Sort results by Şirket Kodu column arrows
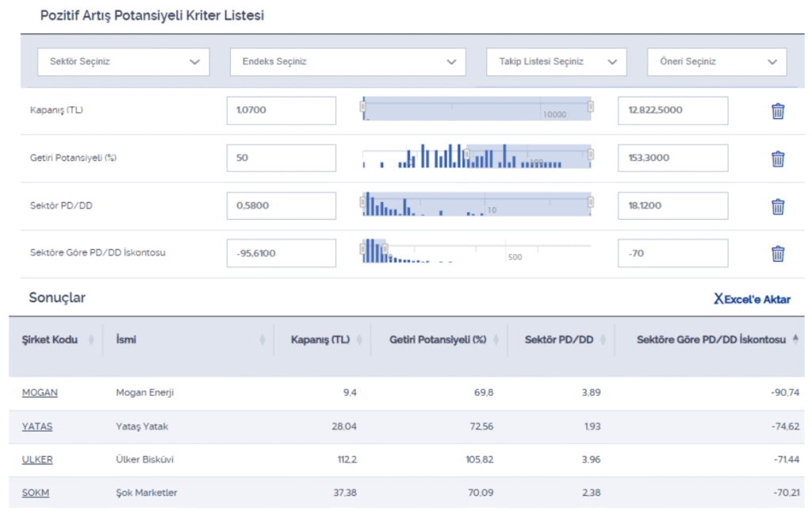 91,340
